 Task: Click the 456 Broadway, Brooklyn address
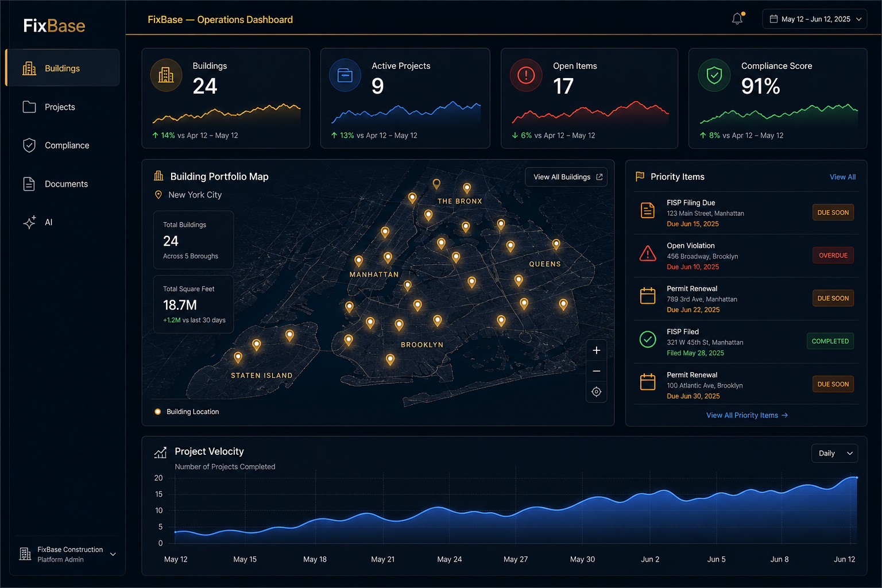pyautogui.click(x=702, y=257)
